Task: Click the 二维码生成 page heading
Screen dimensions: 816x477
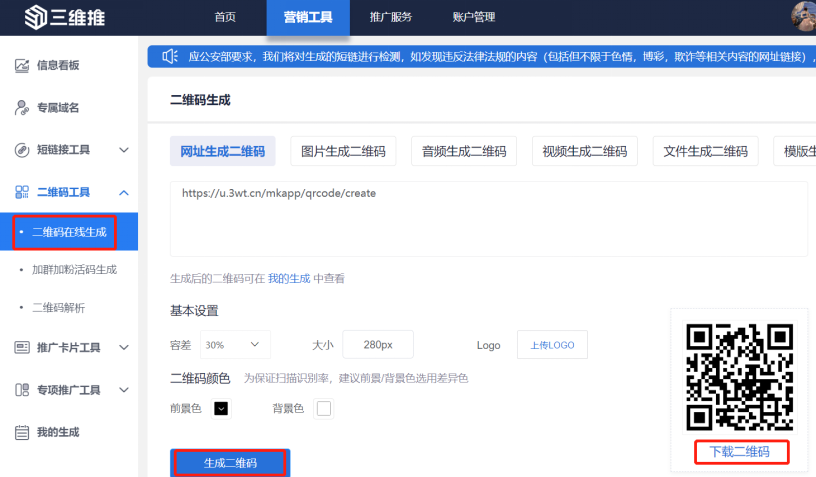Action: pos(200,100)
